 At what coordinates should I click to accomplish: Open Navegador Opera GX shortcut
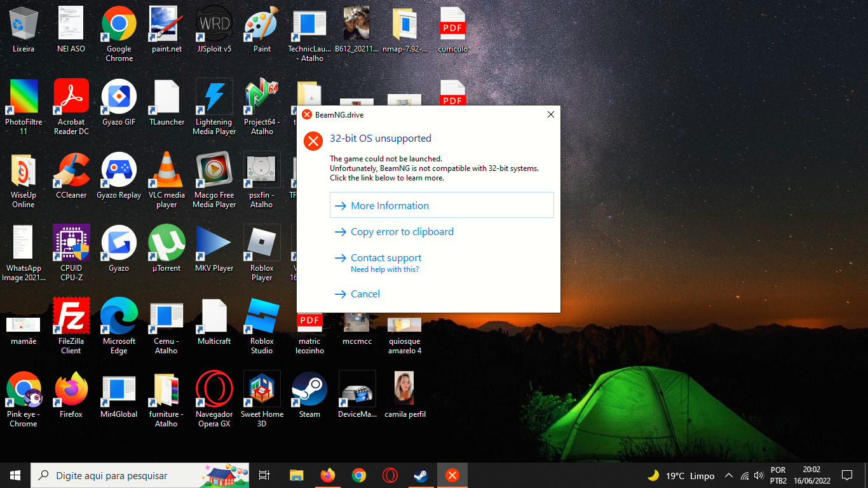point(214,389)
